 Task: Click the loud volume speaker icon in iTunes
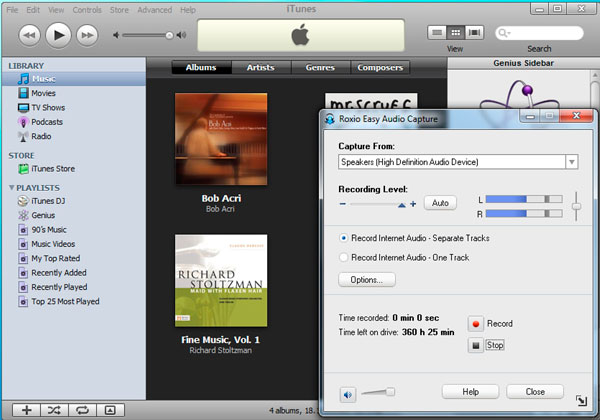[x=181, y=36]
